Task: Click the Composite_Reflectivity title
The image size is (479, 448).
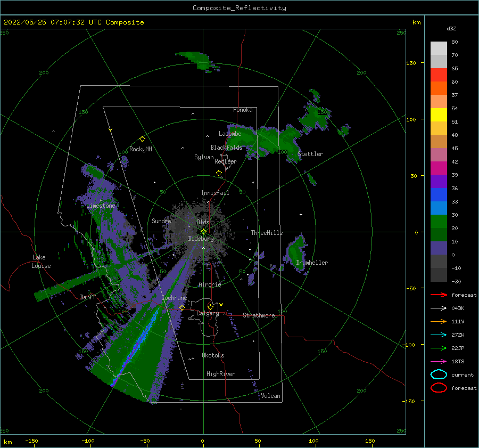Action: [240, 8]
